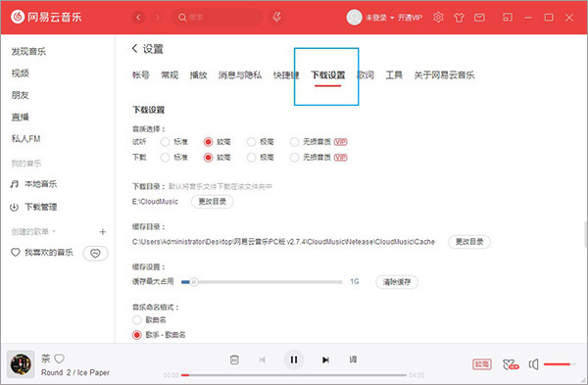
Task: Click the 清除缓存 button
Action: 397,282
